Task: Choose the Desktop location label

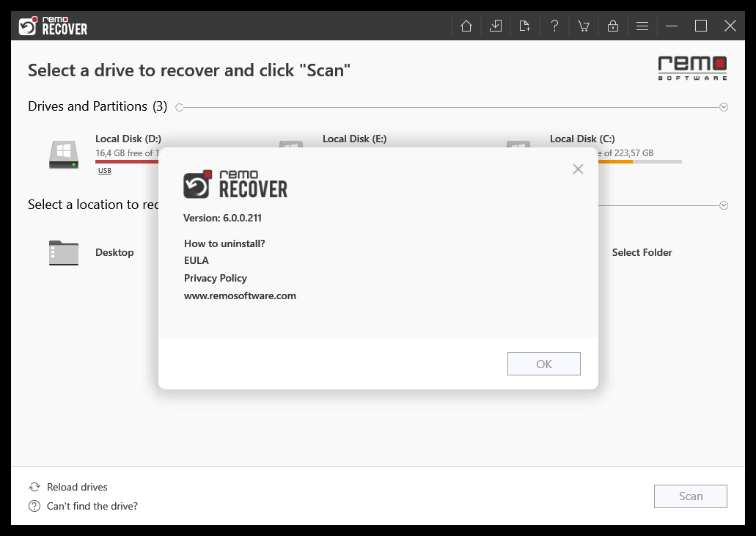Action: (114, 252)
